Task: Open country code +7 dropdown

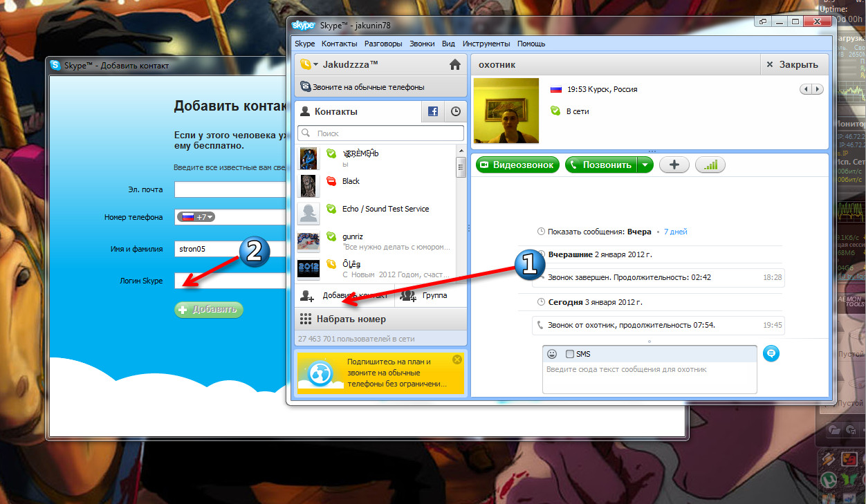Action: [x=197, y=217]
